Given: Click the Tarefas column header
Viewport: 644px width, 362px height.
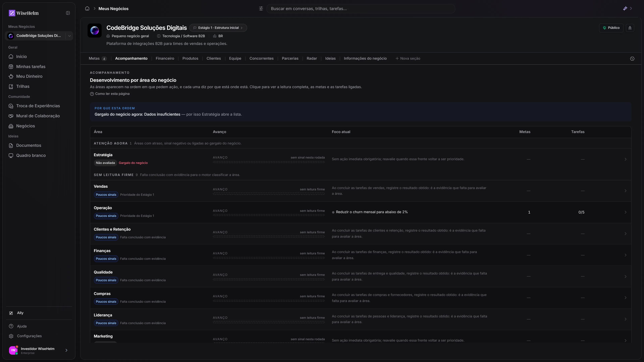Looking at the screenshot, I should point(578,132).
